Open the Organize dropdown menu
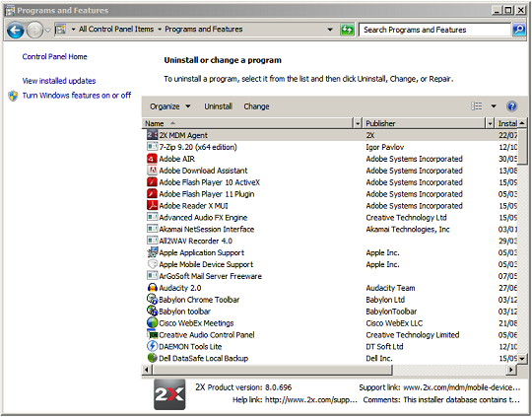This screenshot has height=417, width=532. pos(170,106)
